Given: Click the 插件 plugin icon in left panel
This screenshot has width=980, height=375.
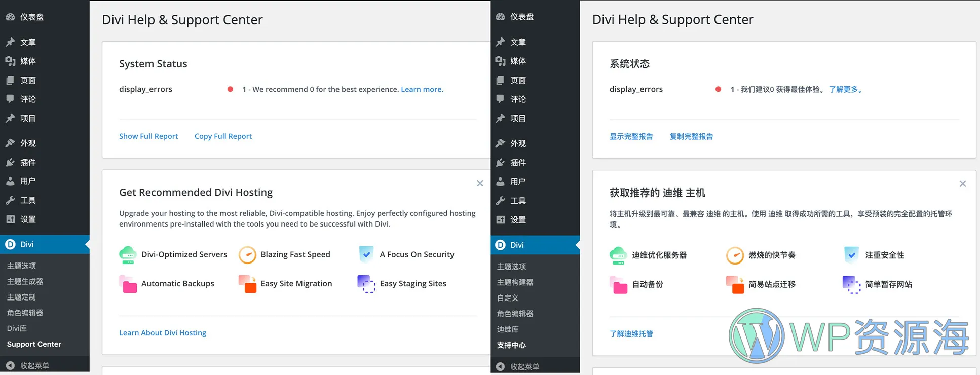Looking at the screenshot, I should click(10, 162).
